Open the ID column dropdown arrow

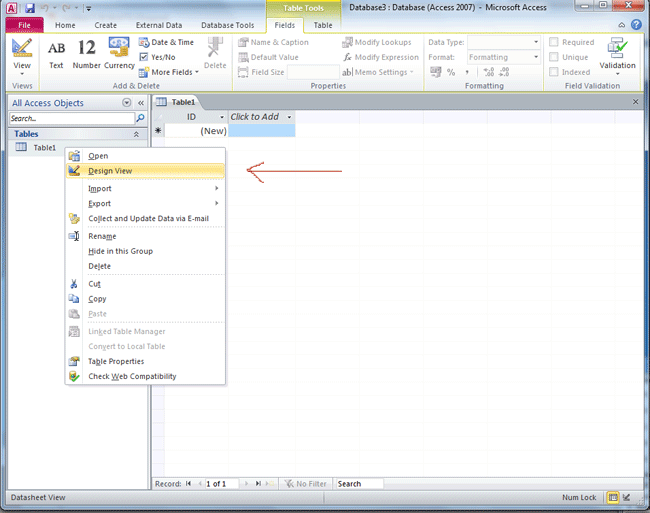222,117
